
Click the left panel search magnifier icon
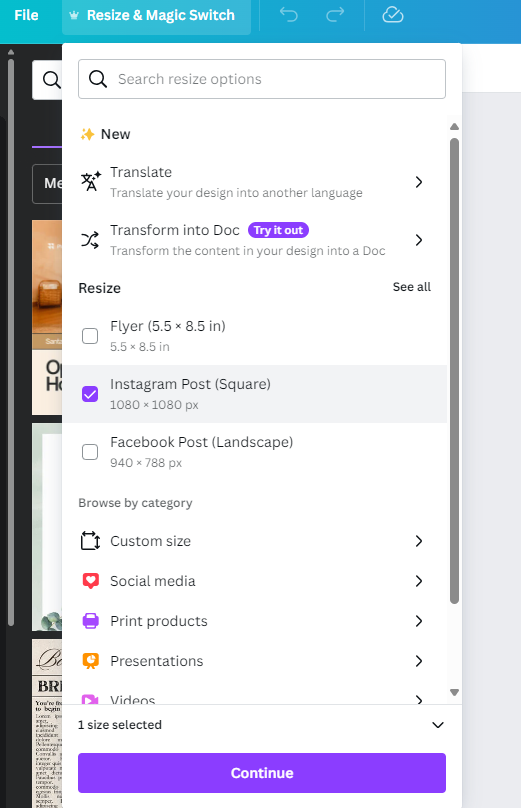(51, 79)
